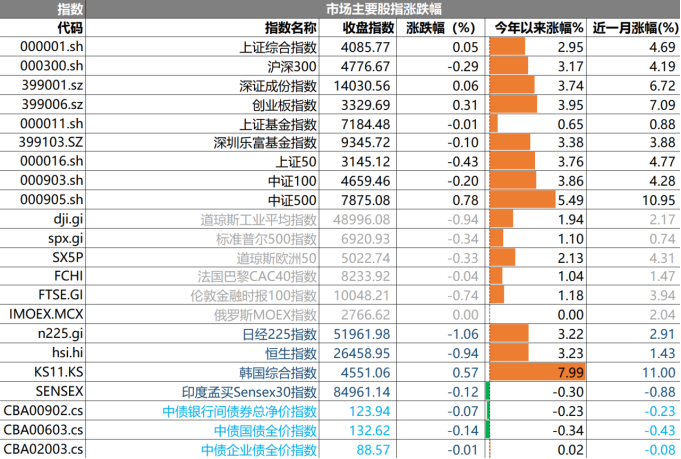Click the 中债企业债全价指数 blue text
681x459 pixels.
[258, 449]
